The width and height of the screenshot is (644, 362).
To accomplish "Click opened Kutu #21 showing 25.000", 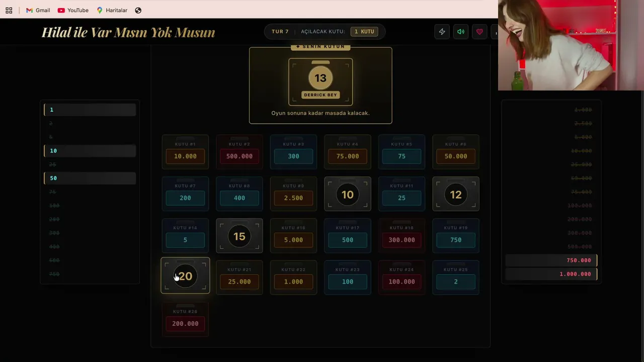I will pos(239,278).
